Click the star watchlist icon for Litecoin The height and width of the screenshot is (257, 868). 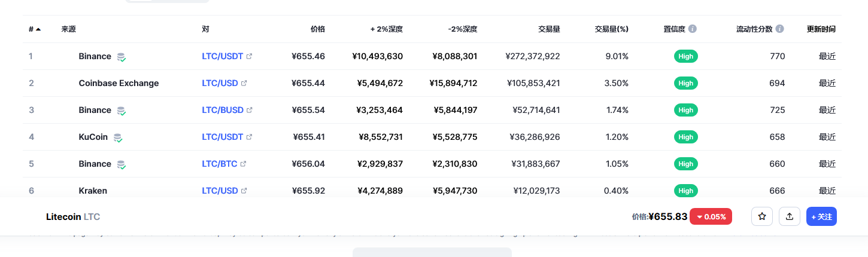pos(762,216)
